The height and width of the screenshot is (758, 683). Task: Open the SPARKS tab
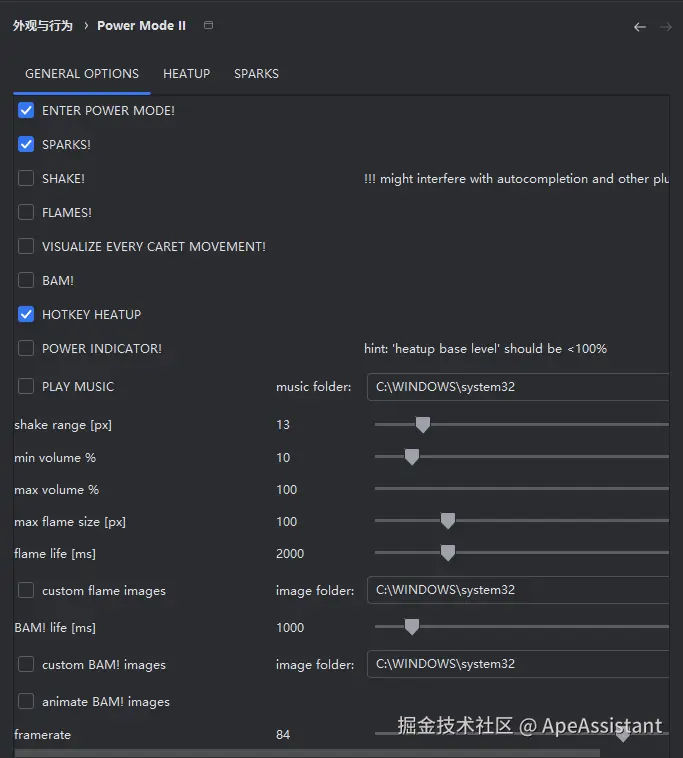click(x=256, y=74)
